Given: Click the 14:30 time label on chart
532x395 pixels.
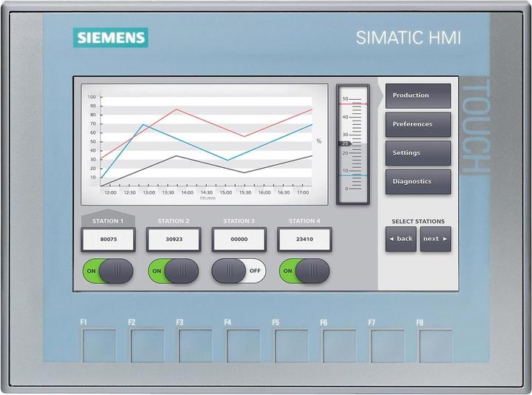Looking at the screenshot, I should click(x=206, y=192).
